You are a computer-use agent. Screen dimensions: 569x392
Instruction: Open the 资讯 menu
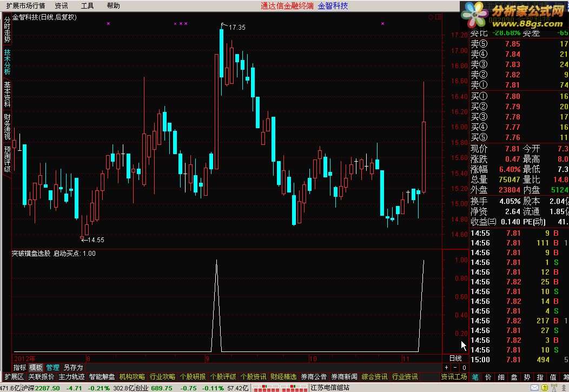coord(61,6)
